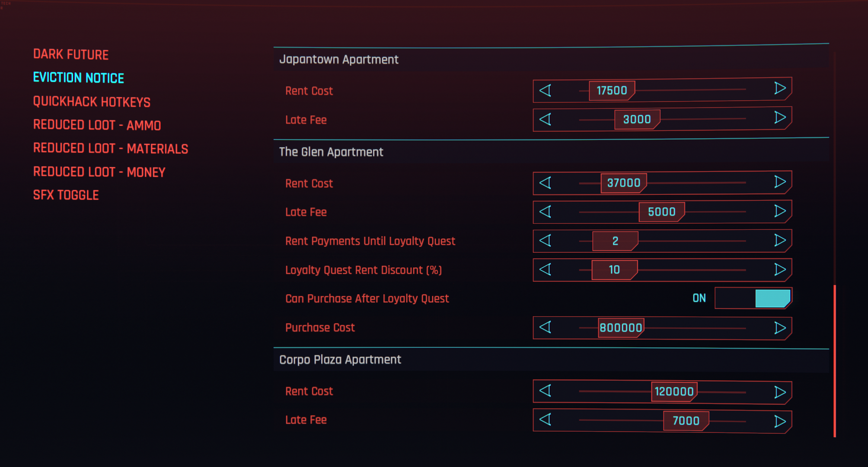Open Reduced Loot - Money settings
This screenshot has height=467, width=868.
99,172
